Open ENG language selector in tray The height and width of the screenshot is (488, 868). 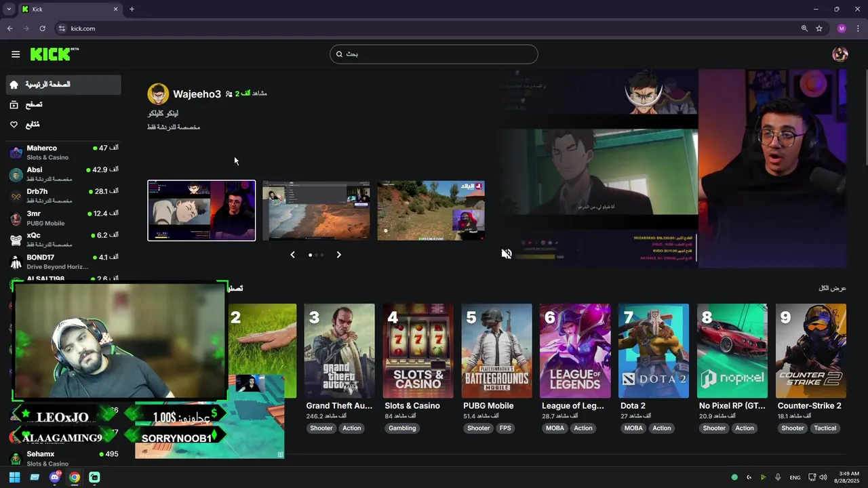[795, 477]
